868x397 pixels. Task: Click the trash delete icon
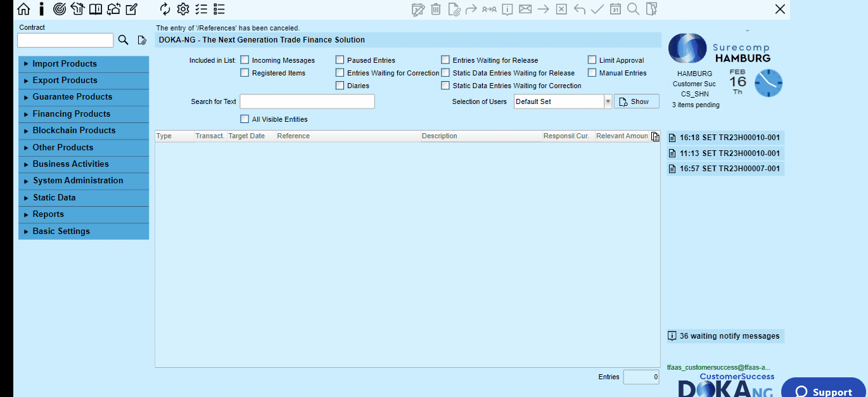point(436,9)
